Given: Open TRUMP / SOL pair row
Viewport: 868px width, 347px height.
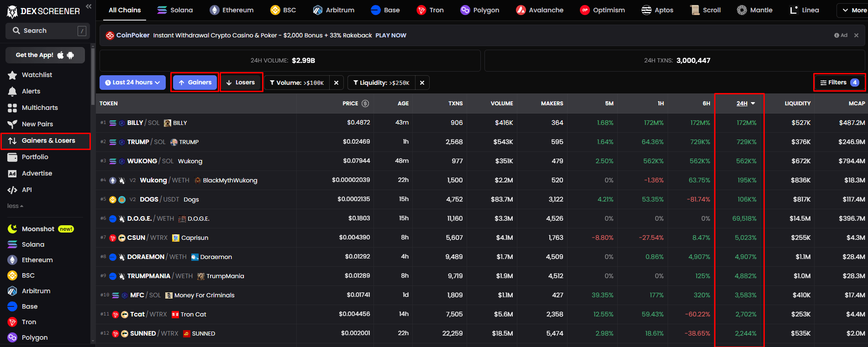Looking at the screenshot, I should point(482,142).
